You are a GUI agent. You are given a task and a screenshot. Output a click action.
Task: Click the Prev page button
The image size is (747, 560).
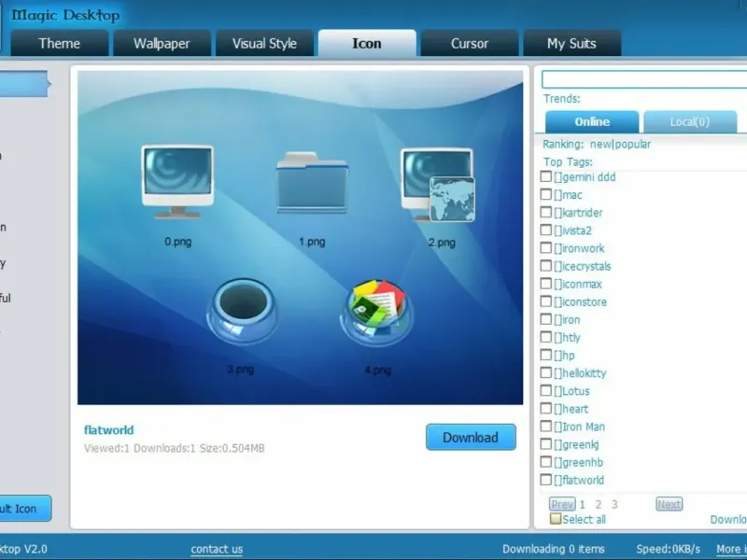pyautogui.click(x=562, y=504)
